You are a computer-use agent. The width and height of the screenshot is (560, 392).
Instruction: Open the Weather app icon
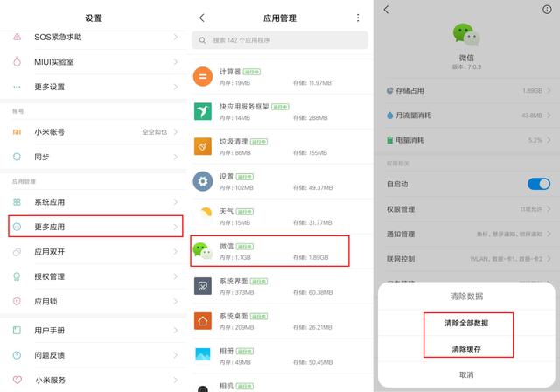pyautogui.click(x=203, y=216)
